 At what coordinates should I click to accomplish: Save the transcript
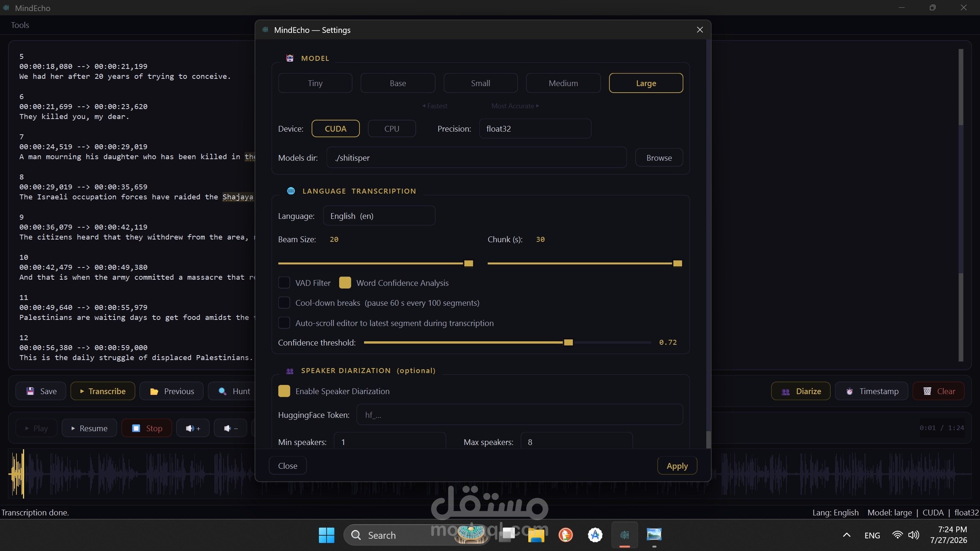pyautogui.click(x=41, y=391)
